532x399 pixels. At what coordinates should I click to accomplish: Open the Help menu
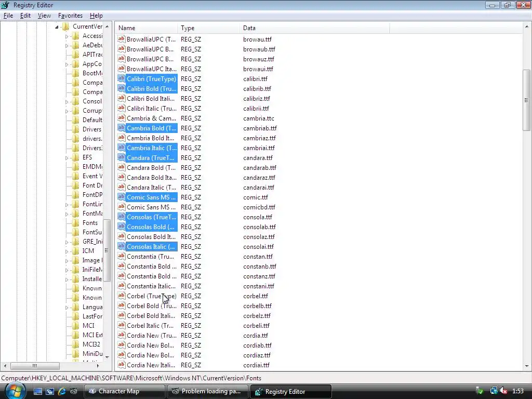click(x=96, y=16)
